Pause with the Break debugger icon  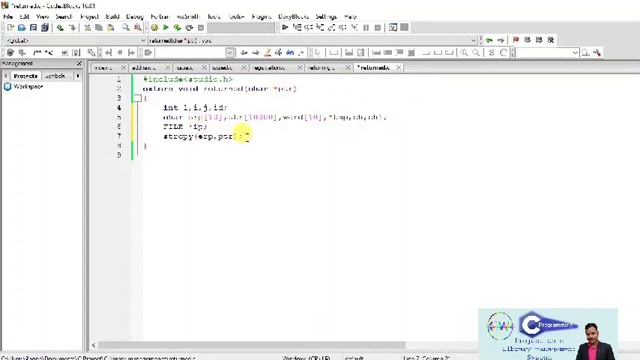(366, 27)
